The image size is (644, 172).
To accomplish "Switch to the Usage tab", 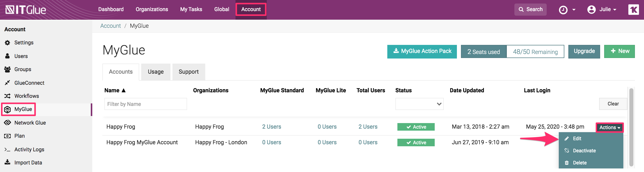I will pos(156,72).
